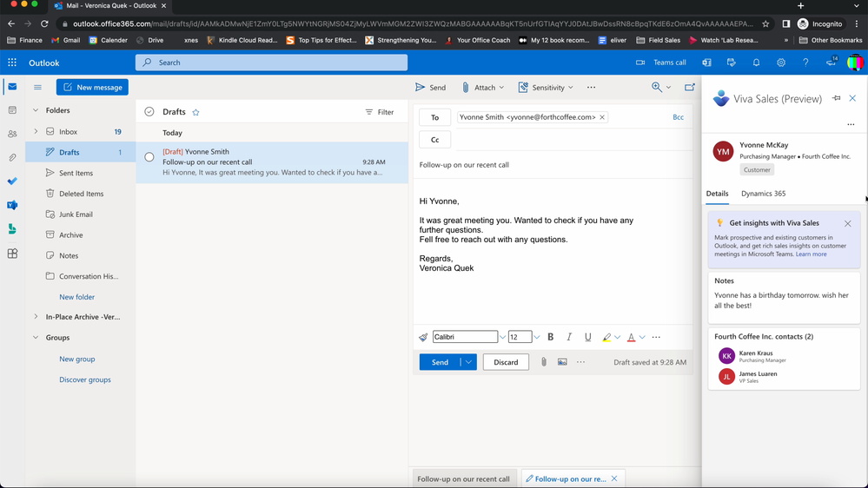Select the Yvonne Smith draft message circle
868x488 pixels.
[x=149, y=157]
